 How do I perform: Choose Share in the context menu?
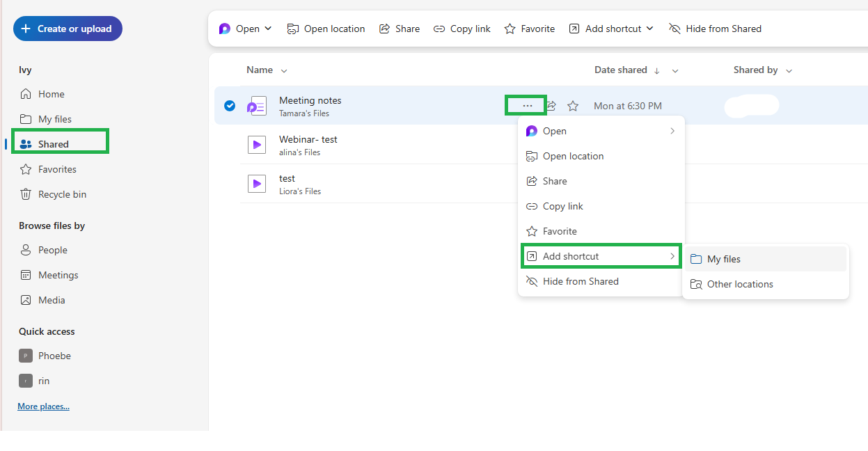601,181
